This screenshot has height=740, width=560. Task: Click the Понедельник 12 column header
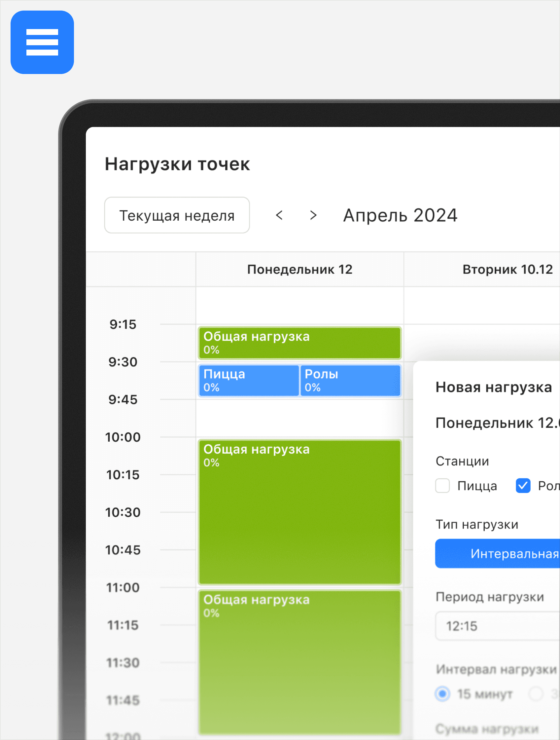coord(299,269)
